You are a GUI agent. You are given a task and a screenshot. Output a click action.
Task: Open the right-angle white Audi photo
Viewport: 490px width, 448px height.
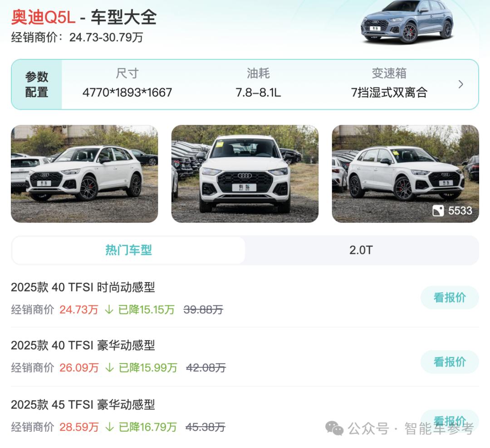(405, 174)
